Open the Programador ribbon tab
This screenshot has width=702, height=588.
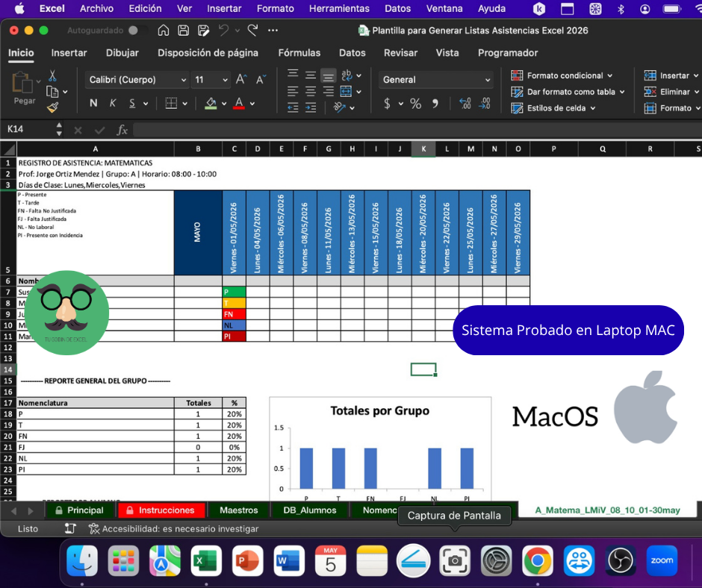pos(508,53)
